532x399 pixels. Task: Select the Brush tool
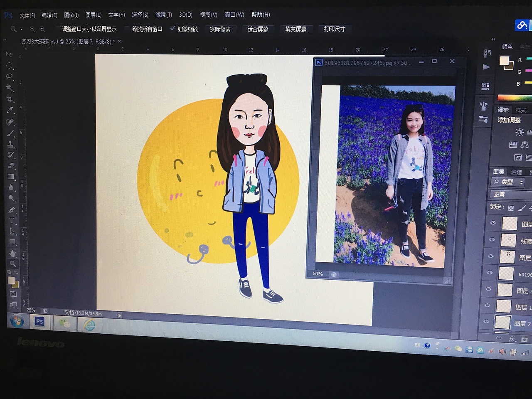10,133
